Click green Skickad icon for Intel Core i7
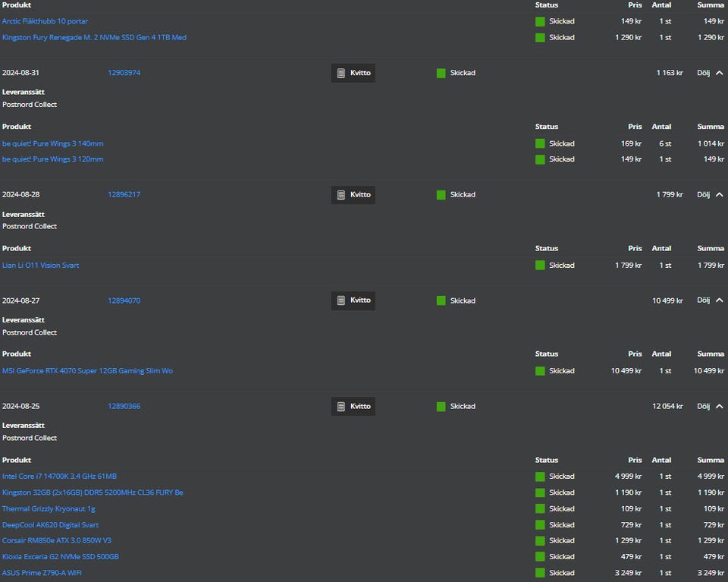This screenshot has width=728, height=582. (540, 477)
